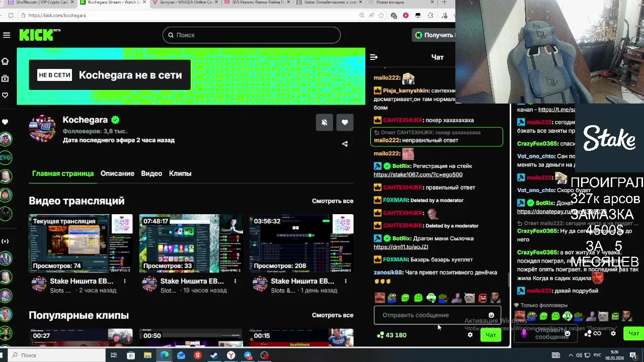Switch to the Главная страница tab

63,173
